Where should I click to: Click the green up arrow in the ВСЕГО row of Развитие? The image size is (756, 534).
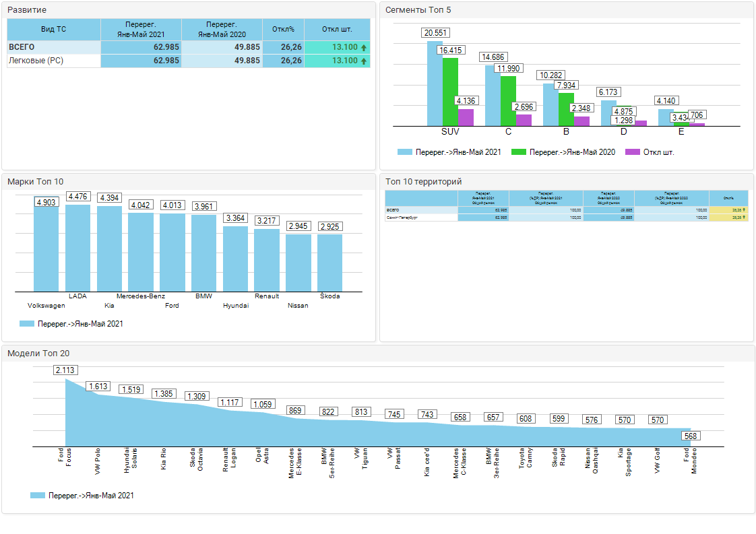click(364, 47)
